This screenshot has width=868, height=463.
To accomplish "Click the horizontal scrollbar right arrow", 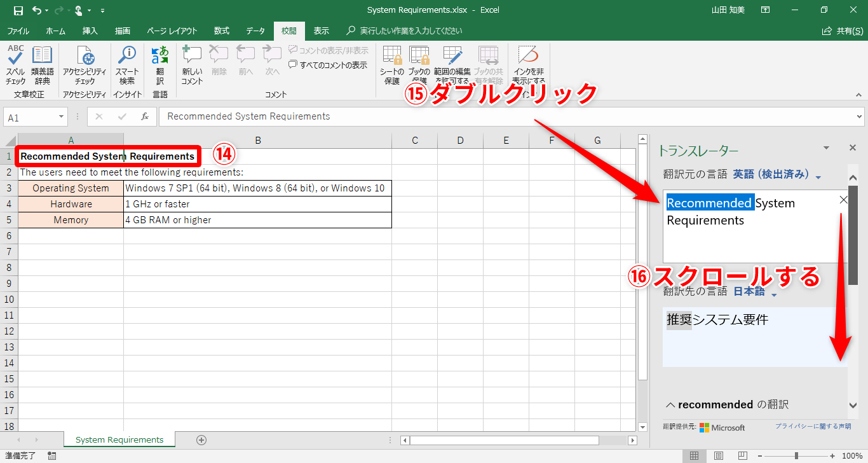I will 632,440.
